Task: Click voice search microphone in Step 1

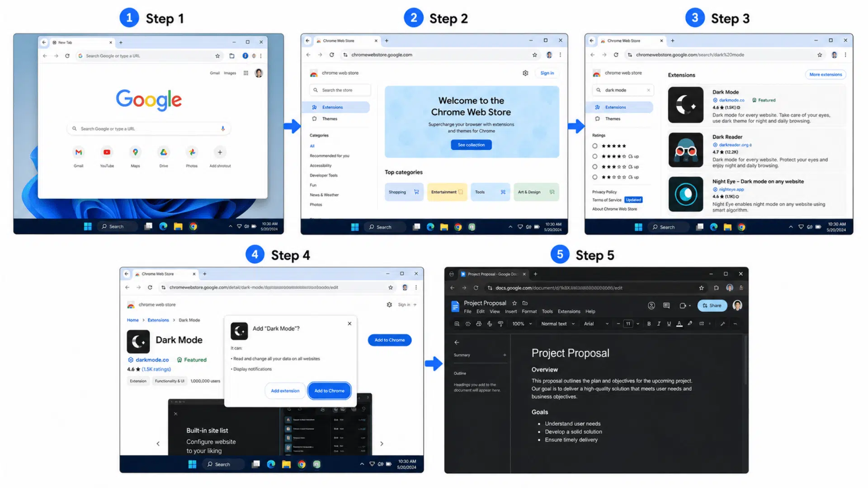Action: click(223, 129)
